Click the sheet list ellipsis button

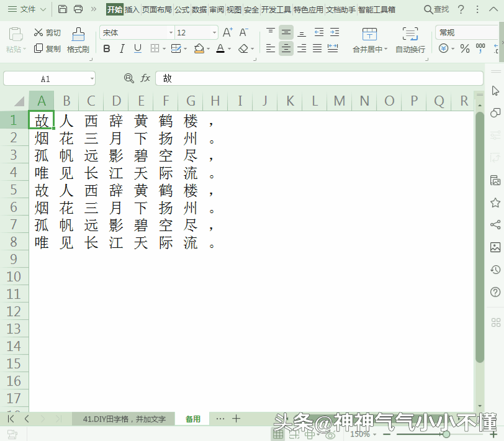point(220,419)
